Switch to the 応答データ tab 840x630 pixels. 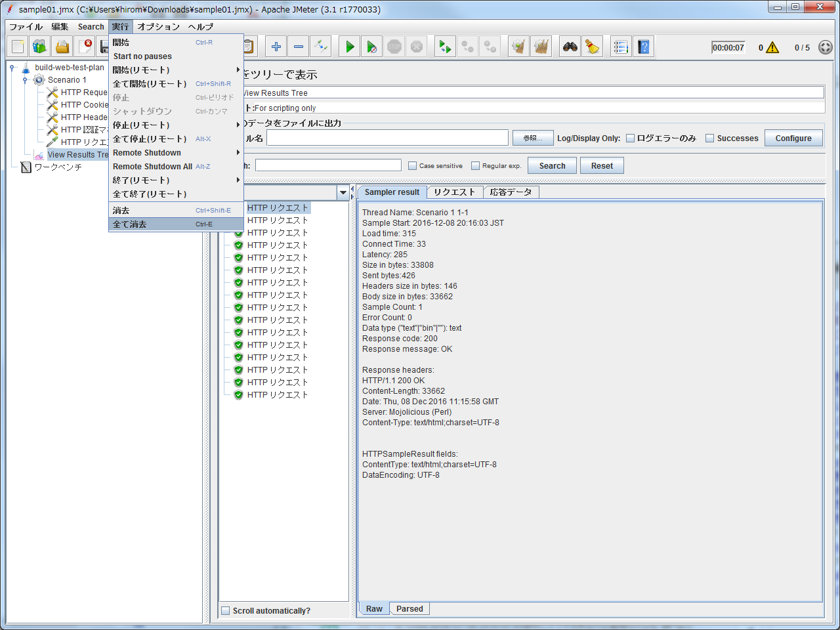pos(511,192)
